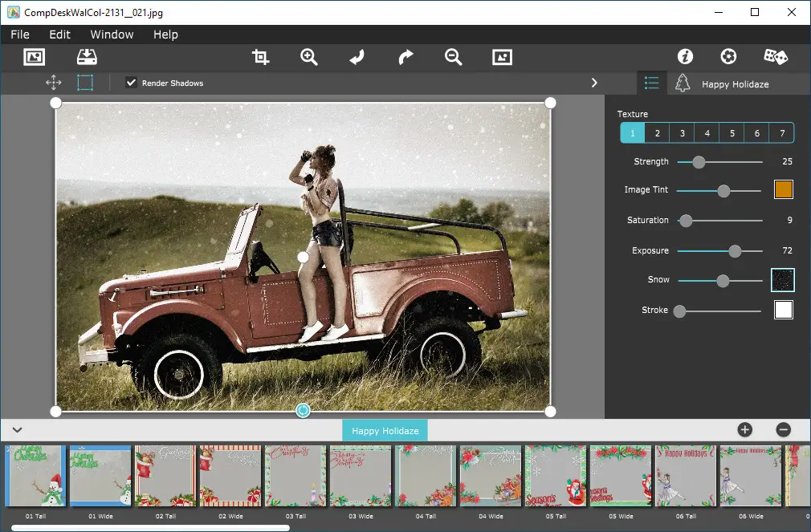Select the crop tool
The image size is (811, 532).
click(x=260, y=57)
